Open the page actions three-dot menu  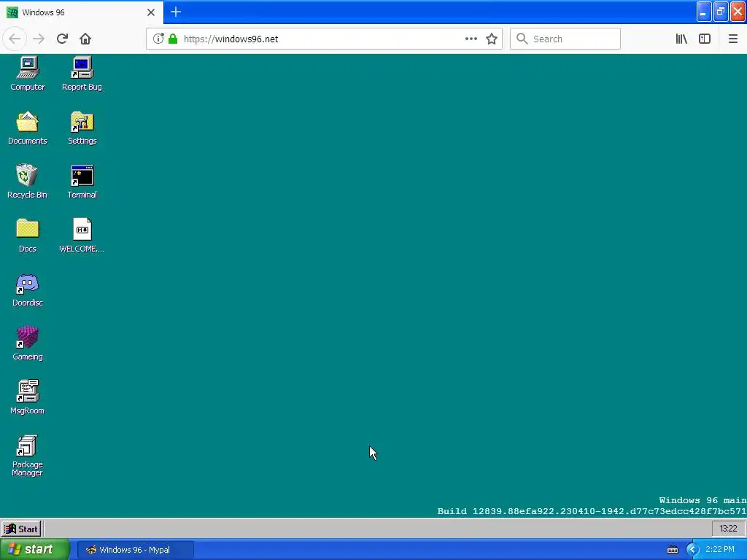click(x=471, y=39)
